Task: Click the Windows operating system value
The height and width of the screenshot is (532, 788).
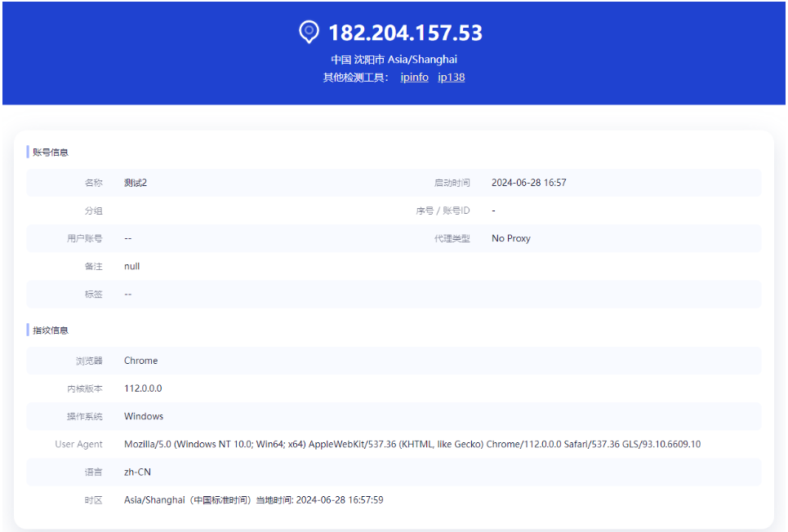Action: (x=144, y=416)
